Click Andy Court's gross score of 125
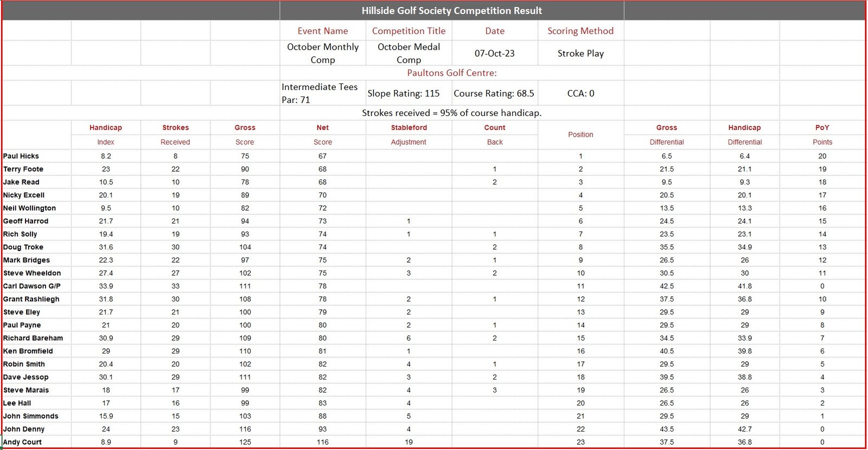This screenshot has height=450, width=868. (x=245, y=442)
